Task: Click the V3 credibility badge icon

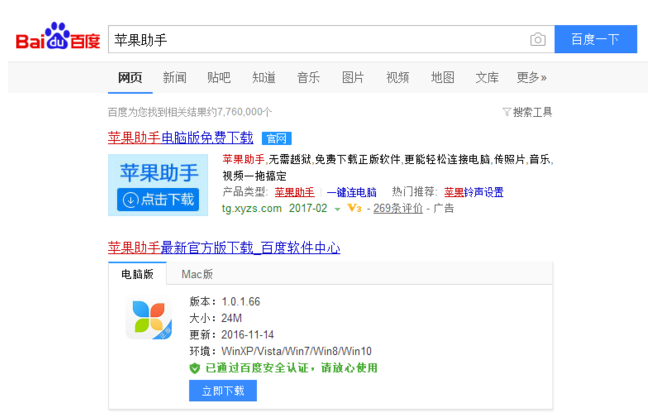Action: coord(354,208)
